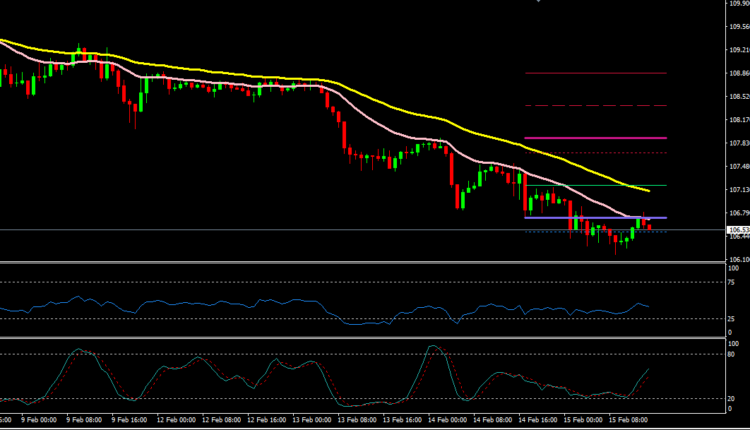Click the 107.13 price axis label

click(x=738, y=189)
